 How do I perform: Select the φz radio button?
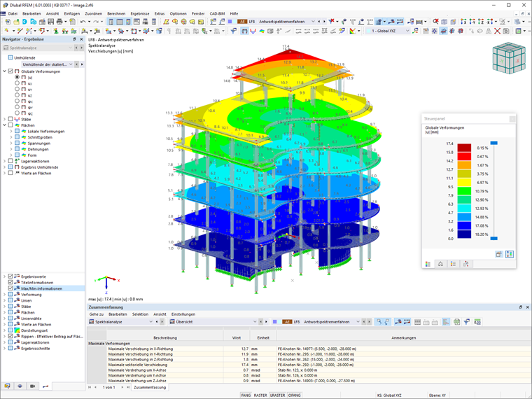pyautogui.click(x=17, y=113)
